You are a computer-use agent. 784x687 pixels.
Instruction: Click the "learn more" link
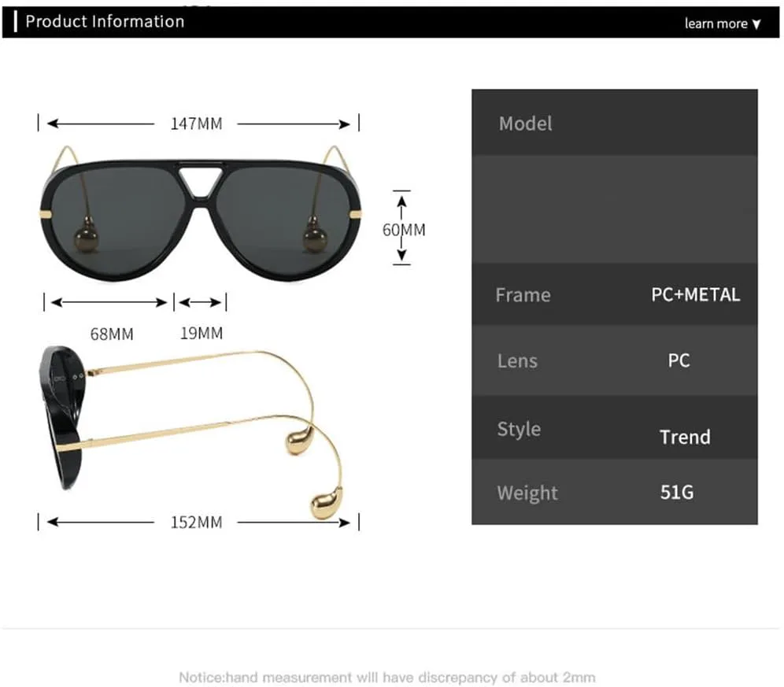pyautogui.click(x=715, y=24)
